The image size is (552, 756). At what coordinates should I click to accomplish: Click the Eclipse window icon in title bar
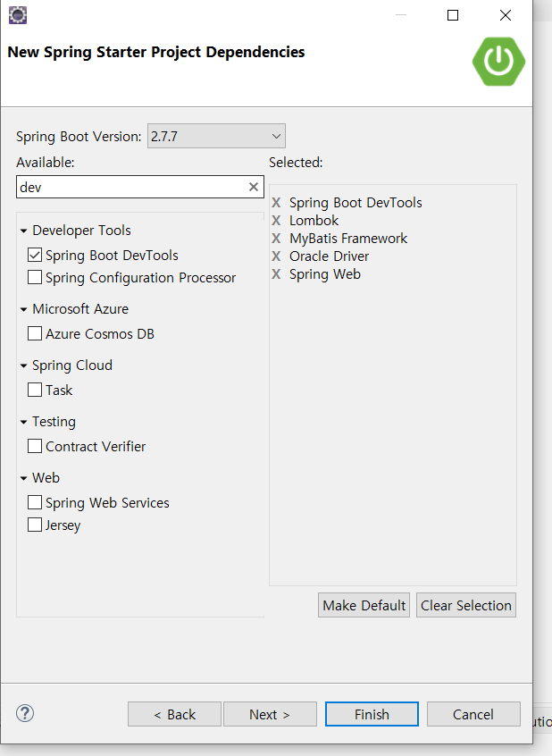(18, 15)
